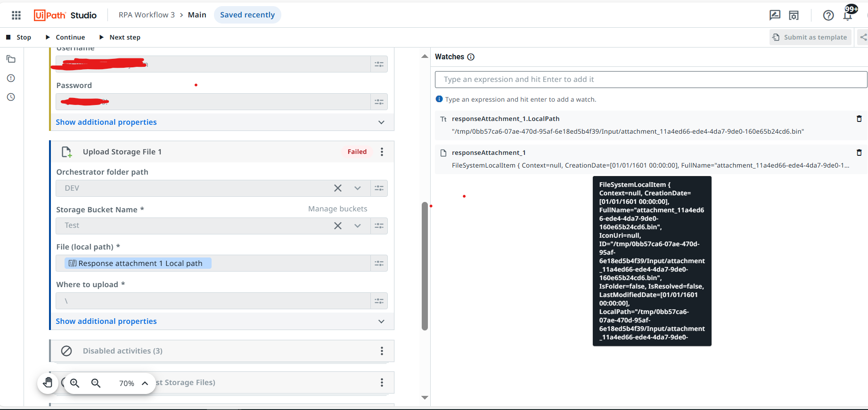Stop the debugging session
Viewport: 868px width, 410px height.
tap(19, 37)
